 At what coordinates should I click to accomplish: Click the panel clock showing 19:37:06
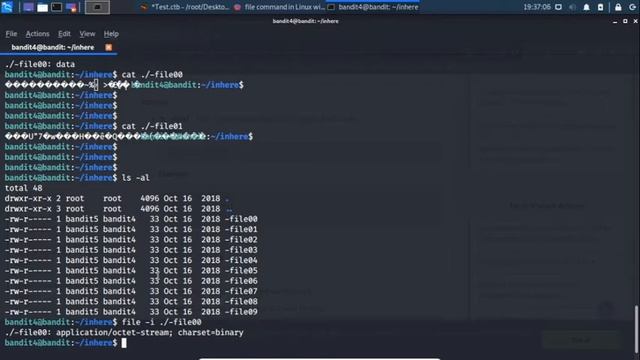coord(537,7)
